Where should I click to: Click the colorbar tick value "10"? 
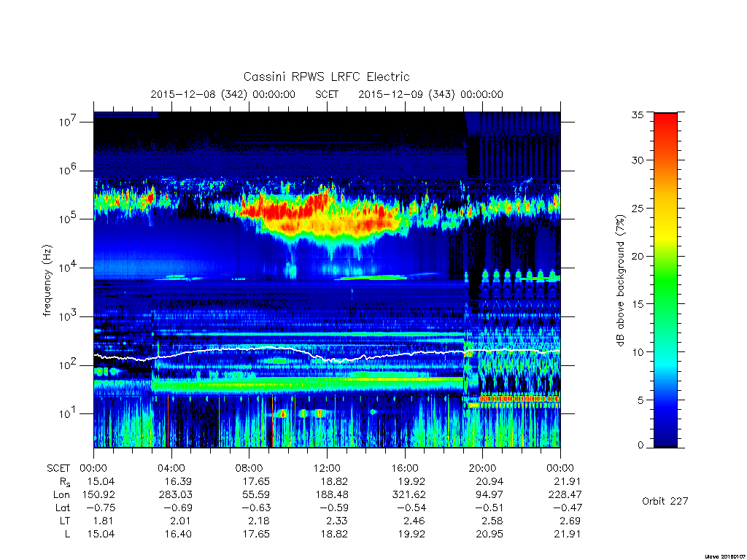(637, 352)
